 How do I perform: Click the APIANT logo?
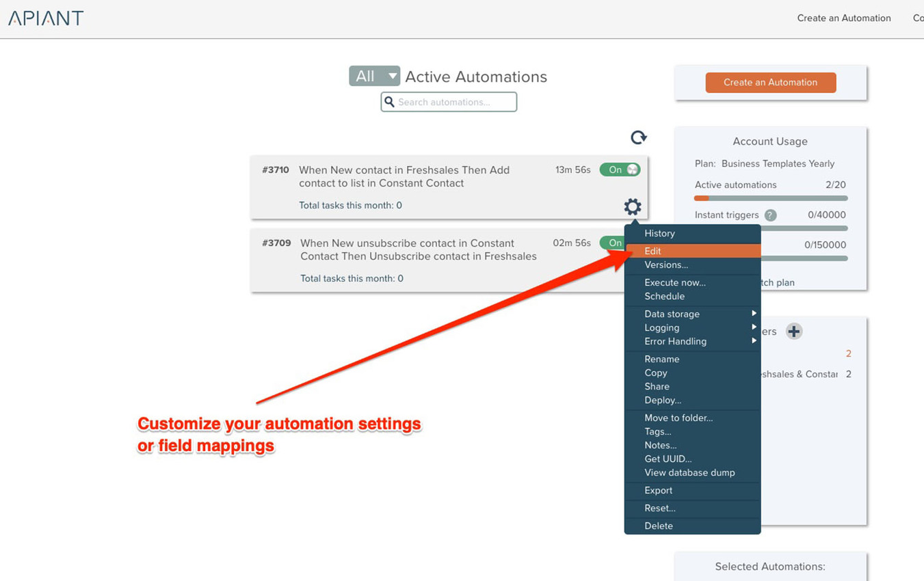pyautogui.click(x=46, y=18)
